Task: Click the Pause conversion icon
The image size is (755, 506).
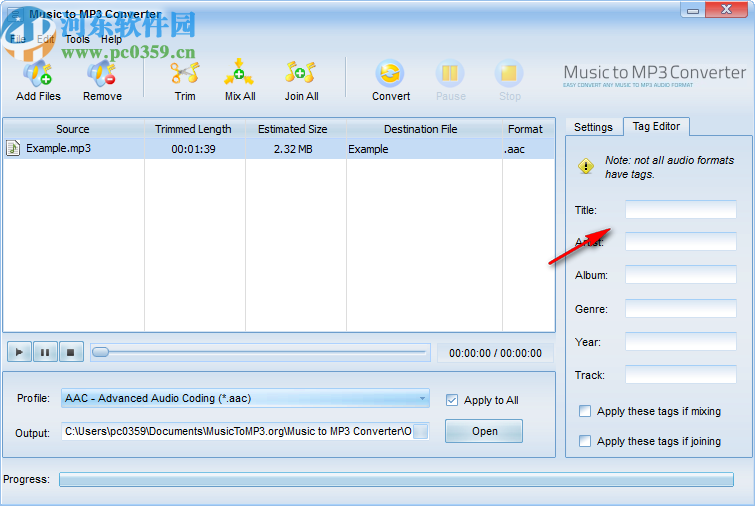Action: click(x=450, y=73)
